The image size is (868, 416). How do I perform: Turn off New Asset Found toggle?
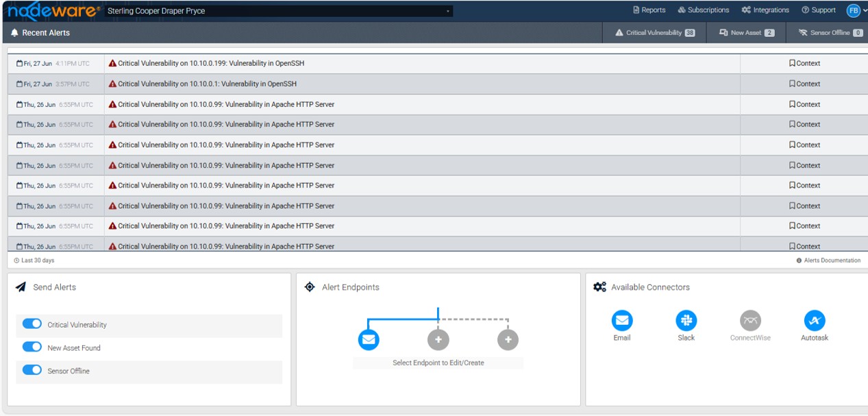32,347
